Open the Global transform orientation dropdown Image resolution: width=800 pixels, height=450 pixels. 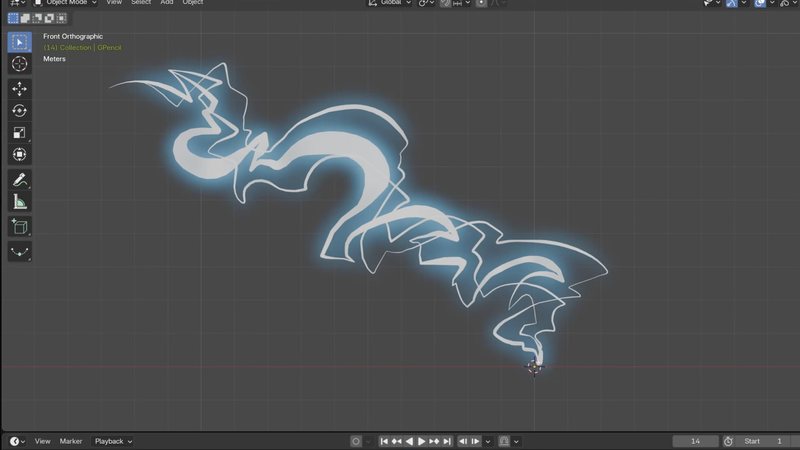[390, 3]
